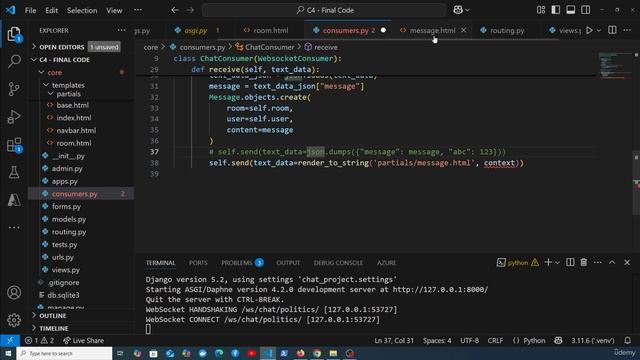Screen dimensions: 640x360
Task: Kill the terminal with trash icon
Action: (584, 262)
